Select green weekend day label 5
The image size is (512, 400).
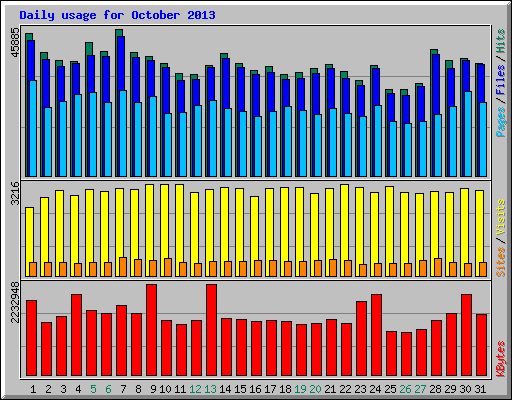93,389
